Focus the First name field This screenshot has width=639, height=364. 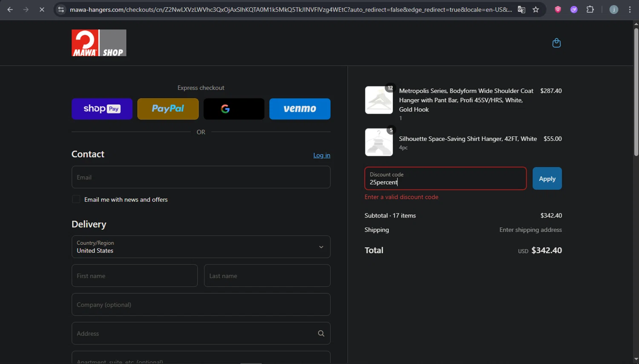pyautogui.click(x=135, y=276)
